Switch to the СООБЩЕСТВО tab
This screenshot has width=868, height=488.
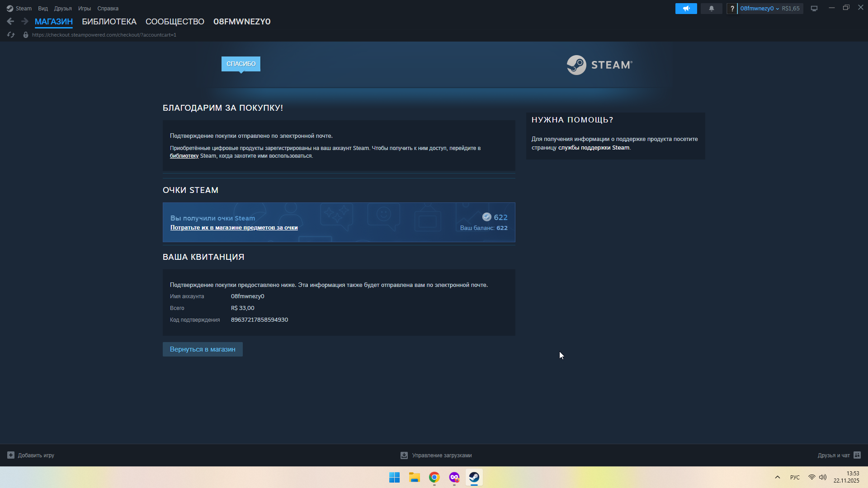tap(175, 22)
